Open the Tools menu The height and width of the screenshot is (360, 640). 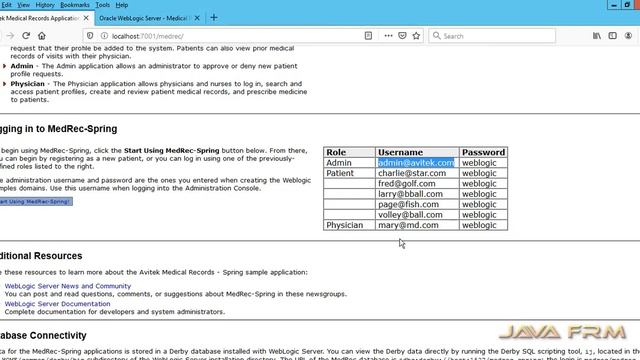point(102,5)
